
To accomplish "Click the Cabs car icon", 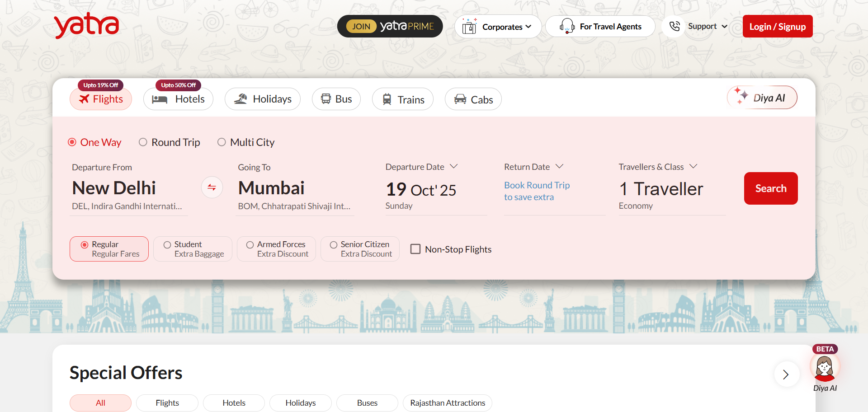I will coord(460,99).
